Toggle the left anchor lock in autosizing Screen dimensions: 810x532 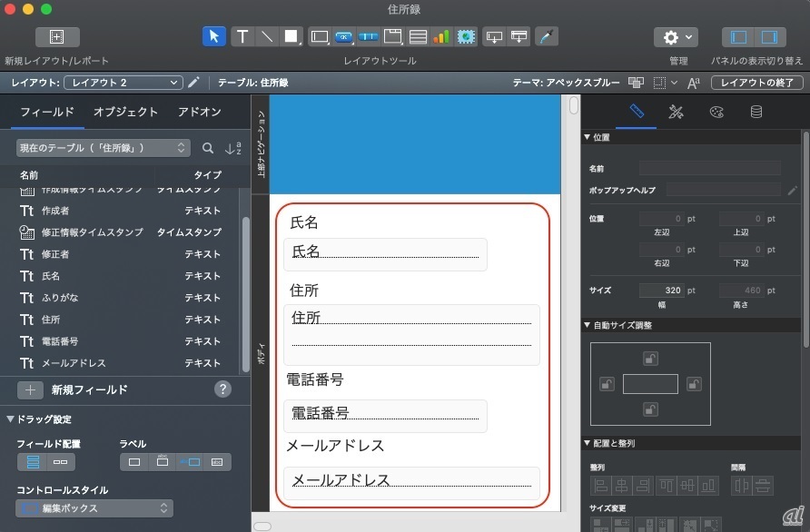pos(607,384)
